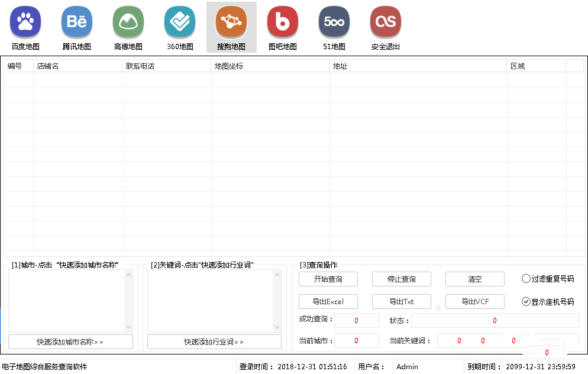Select the 腾讯地图 Be icon
Image resolution: width=588 pixels, height=374 pixels.
(77, 22)
